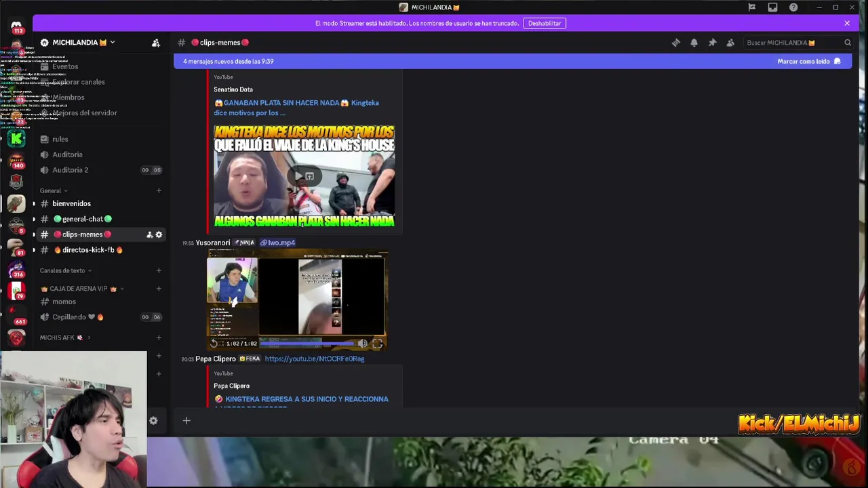
Task: Dismiss the streamer mode banner
Action: (847, 23)
